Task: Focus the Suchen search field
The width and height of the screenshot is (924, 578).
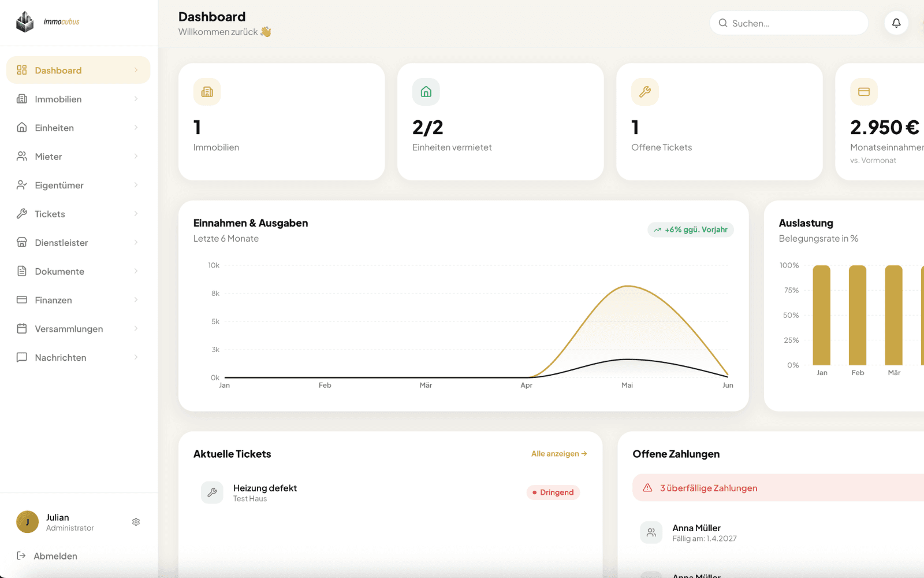Action: pos(789,23)
